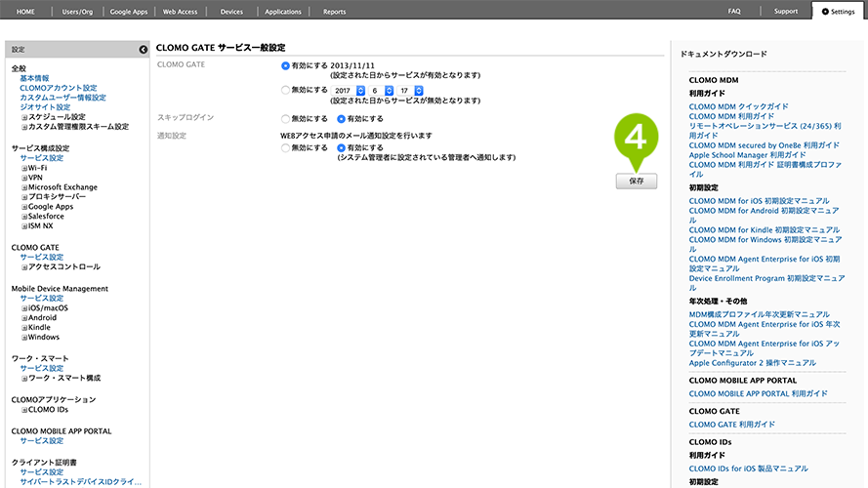Select スキップログイン 無効にする radio
This screenshot has width=868, height=488.
tap(285, 118)
